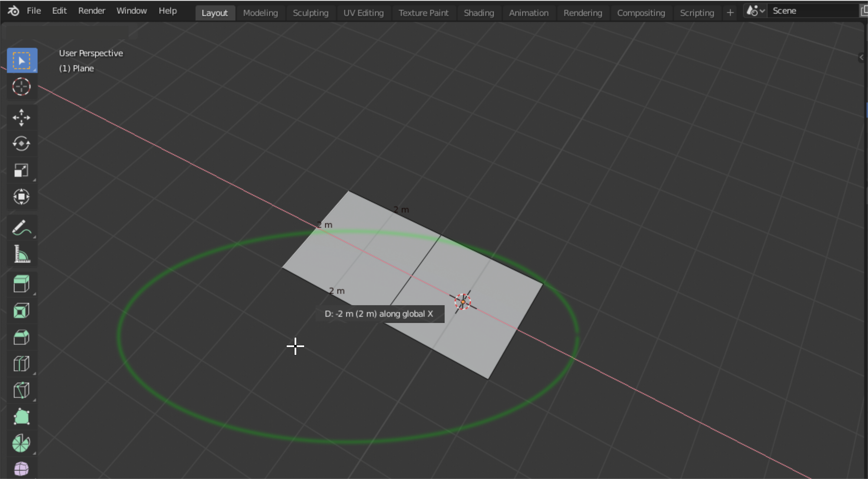
Task: Select the Transform tool
Action: 22,197
